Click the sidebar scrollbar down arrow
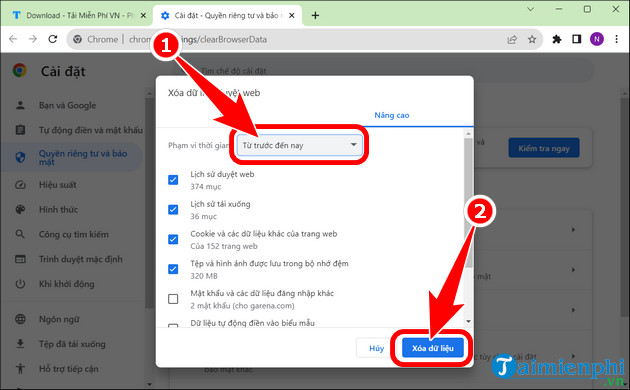630x390 pixels. (x=149, y=384)
